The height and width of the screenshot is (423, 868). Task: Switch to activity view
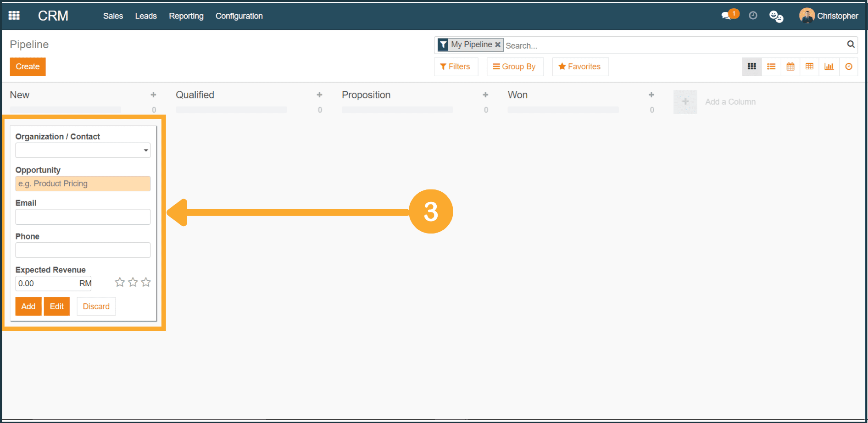[849, 67]
